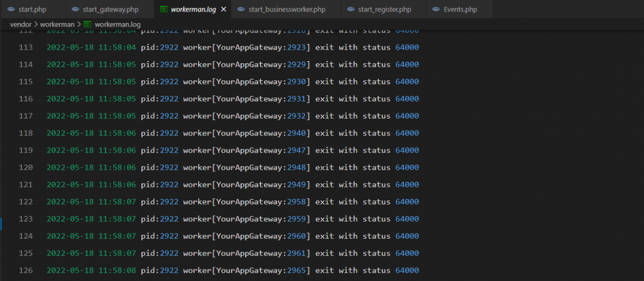Open the vendor breadcrumb segment
Viewport: 644px width, 281px height.
pyautogui.click(x=20, y=24)
